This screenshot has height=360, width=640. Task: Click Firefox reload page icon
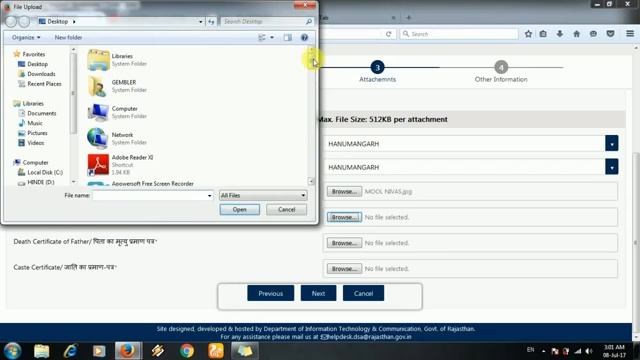coord(389,34)
